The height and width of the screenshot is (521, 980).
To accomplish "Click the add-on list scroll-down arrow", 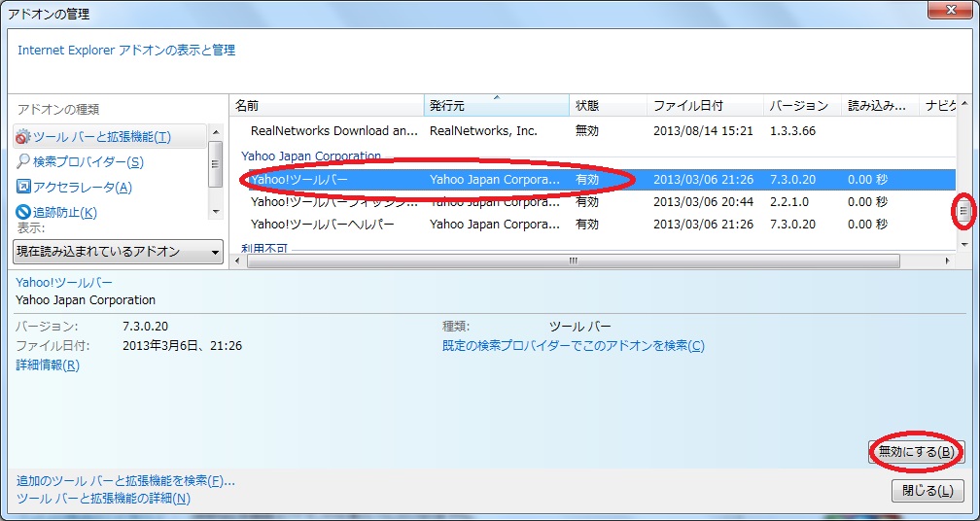I will tap(963, 244).
